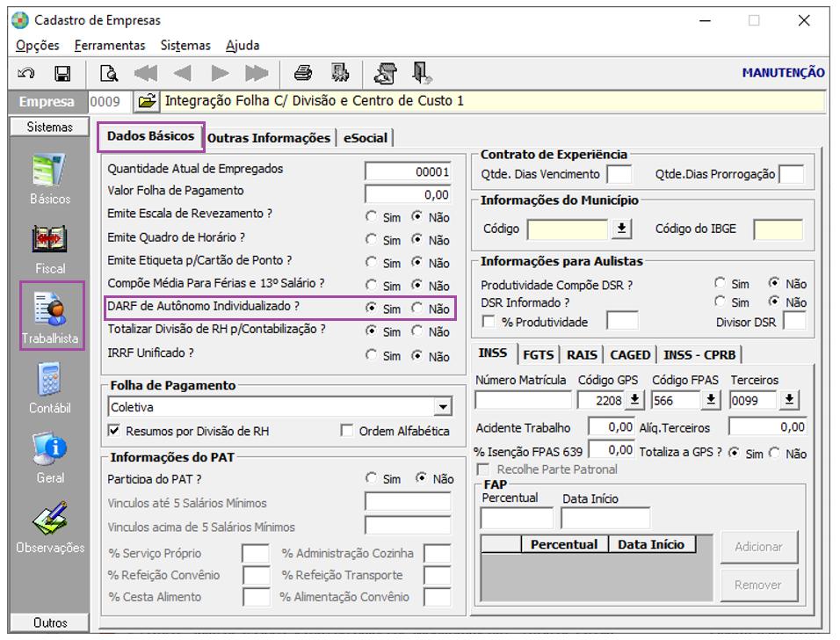
Task: Set DARF de Autônomo Individualizado to Não
Action: click(416, 308)
